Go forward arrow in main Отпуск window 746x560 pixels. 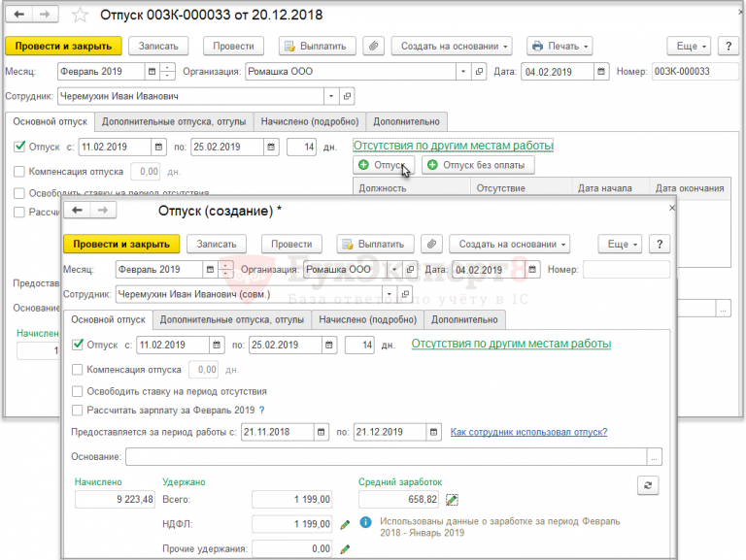[x=45, y=15]
